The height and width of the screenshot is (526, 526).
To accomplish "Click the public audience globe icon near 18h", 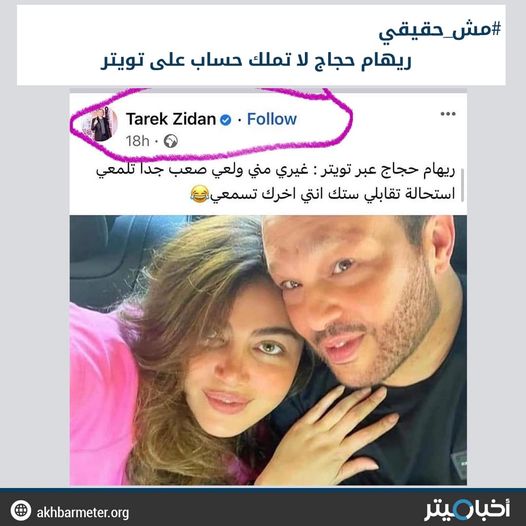I will click(171, 141).
